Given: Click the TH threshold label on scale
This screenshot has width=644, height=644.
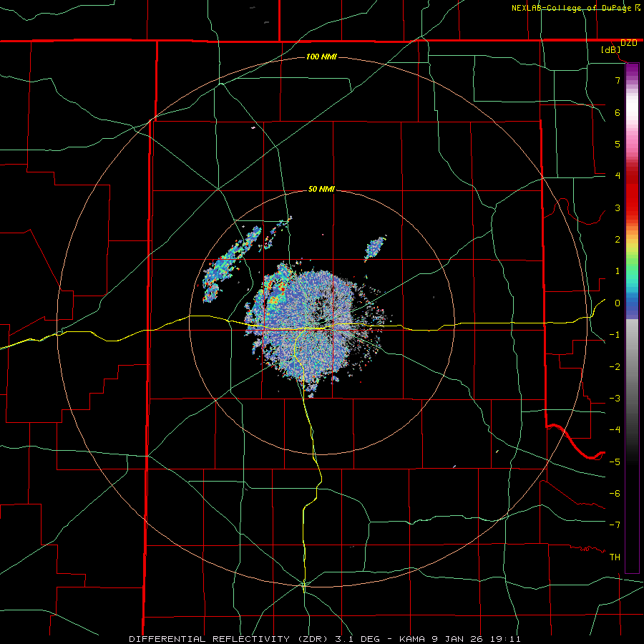Looking at the screenshot, I should [x=615, y=557].
